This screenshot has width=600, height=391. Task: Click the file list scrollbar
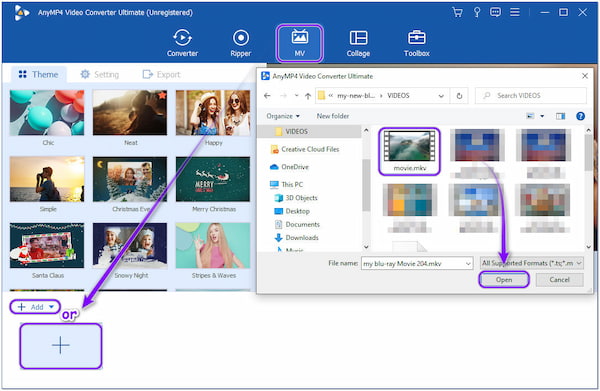coord(589,152)
